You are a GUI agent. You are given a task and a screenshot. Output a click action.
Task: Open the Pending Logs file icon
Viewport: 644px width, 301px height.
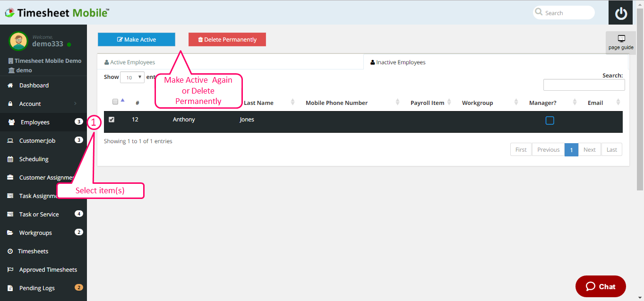pos(10,288)
